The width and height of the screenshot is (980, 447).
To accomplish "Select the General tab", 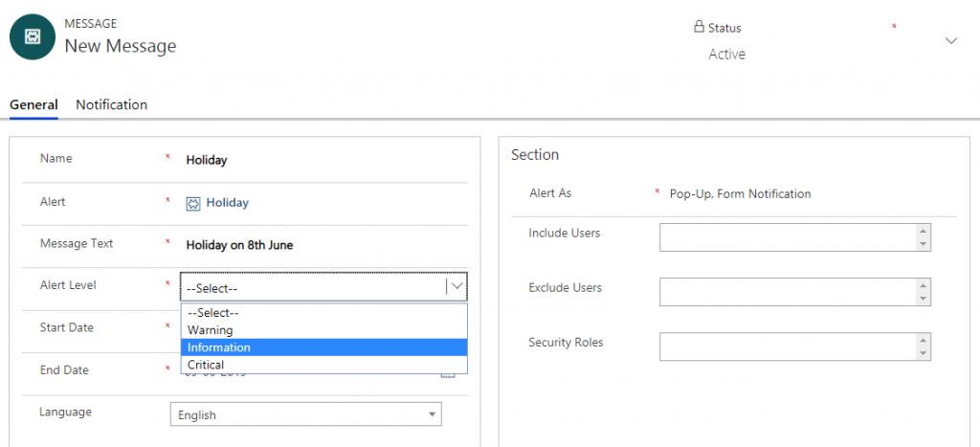I will tap(33, 104).
